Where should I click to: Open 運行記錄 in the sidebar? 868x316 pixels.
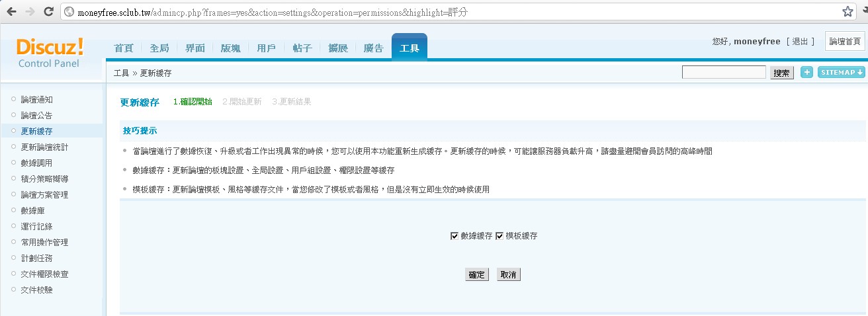point(37,227)
